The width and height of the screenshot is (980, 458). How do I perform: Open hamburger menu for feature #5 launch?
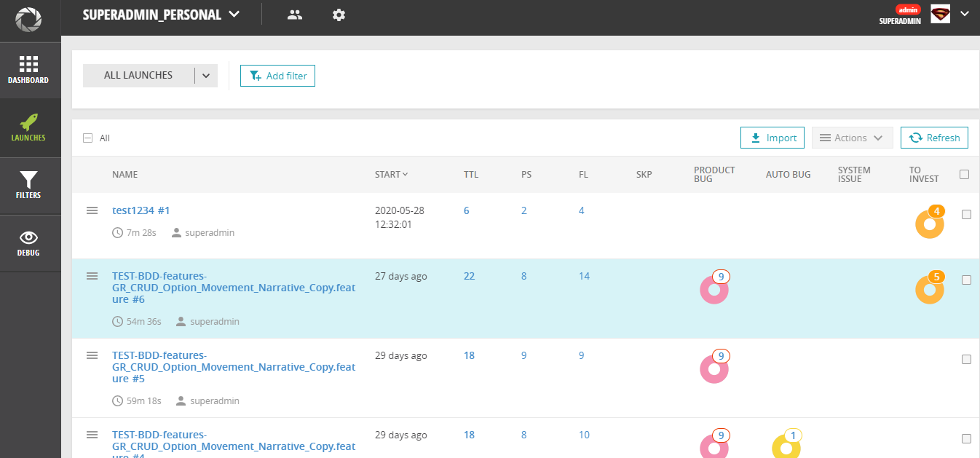click(x=92, y=355)
